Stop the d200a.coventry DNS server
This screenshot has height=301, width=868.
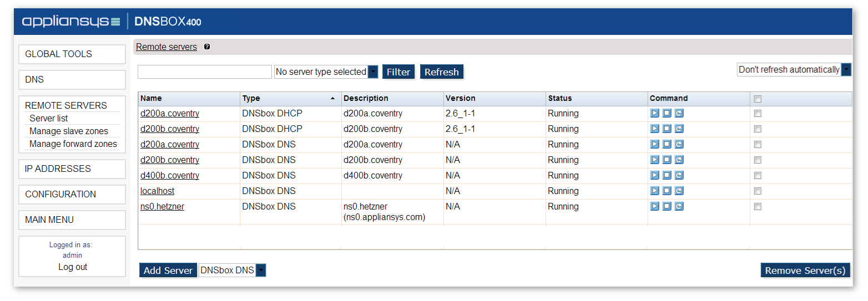click(667, 144)
